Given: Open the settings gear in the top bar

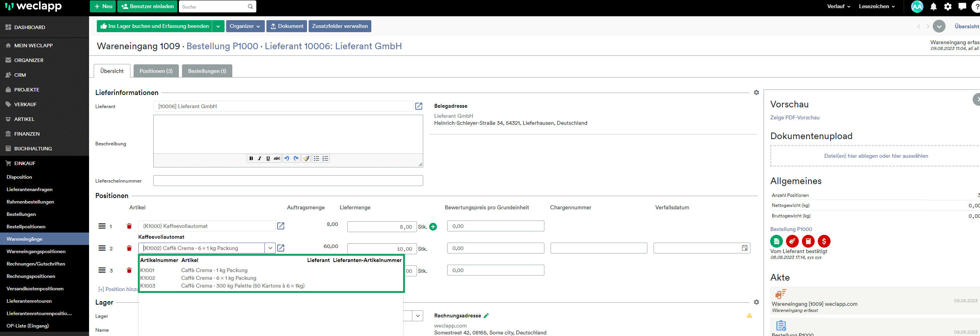Looking at the screenshot, I should click(948, 7).
